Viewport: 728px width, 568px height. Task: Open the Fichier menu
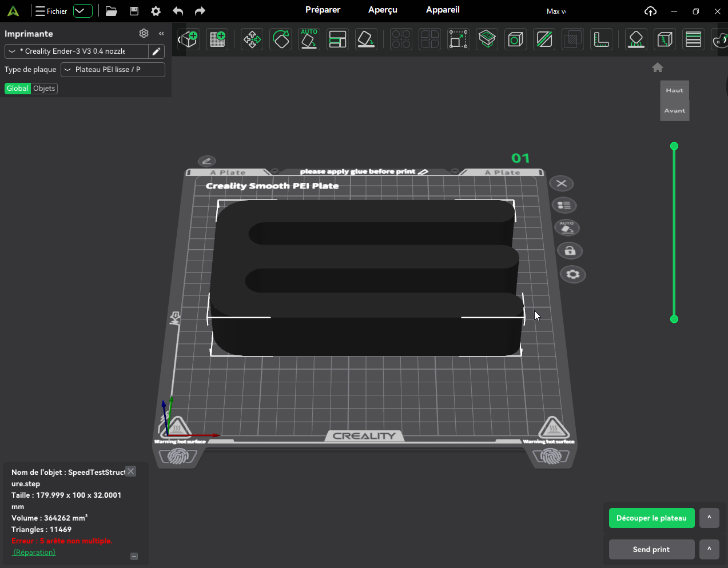point(51,11)
